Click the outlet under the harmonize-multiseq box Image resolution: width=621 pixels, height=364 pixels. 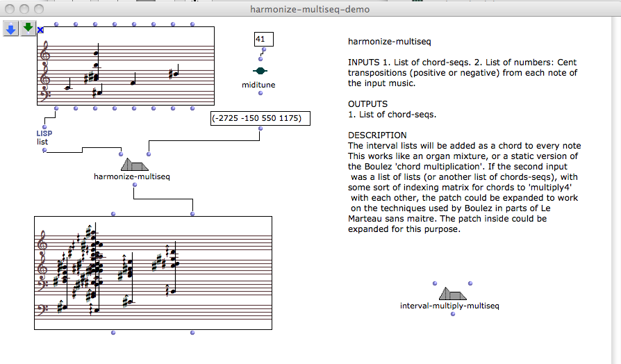pyautogui.click(x=134, y=185)
